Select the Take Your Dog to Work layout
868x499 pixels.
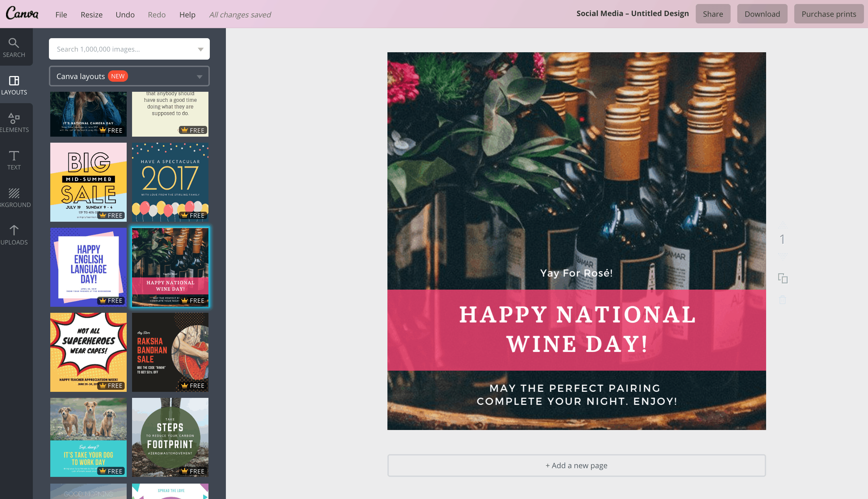point(88,437)
